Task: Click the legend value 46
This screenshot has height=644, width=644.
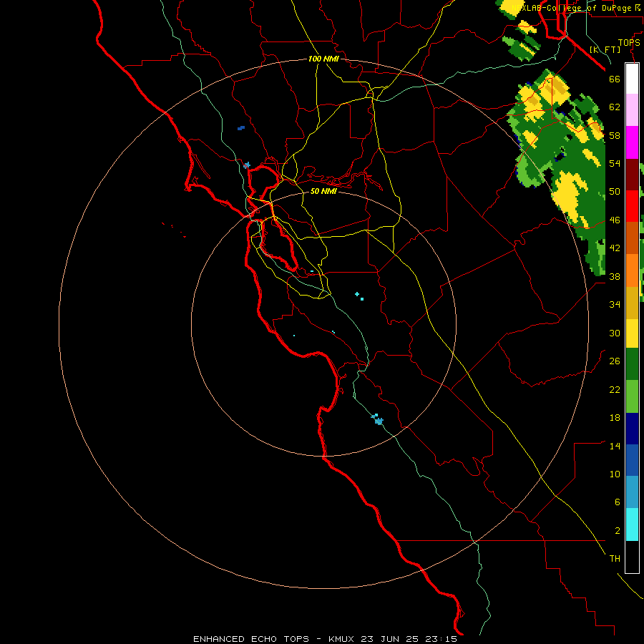Action: (615, 220)
